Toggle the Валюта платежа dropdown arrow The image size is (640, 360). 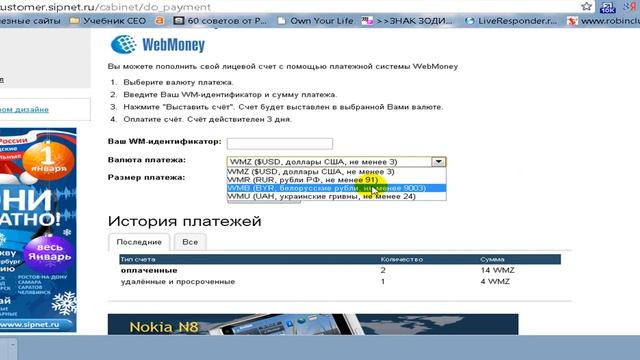(x=438, y=162)
